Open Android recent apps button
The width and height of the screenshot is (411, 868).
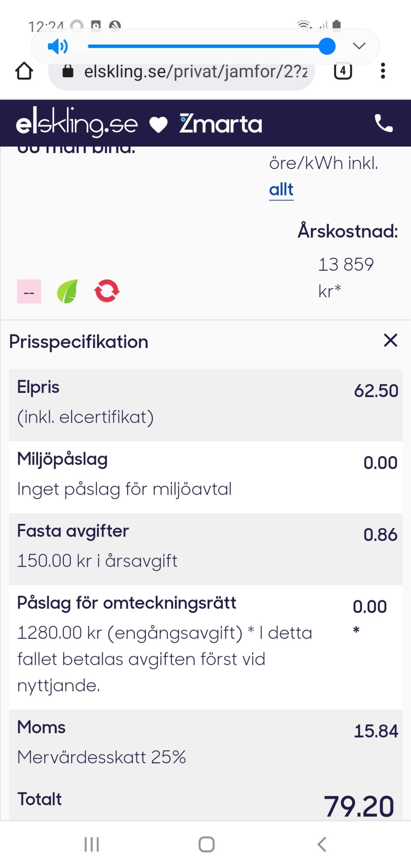[x=92, y=844]
